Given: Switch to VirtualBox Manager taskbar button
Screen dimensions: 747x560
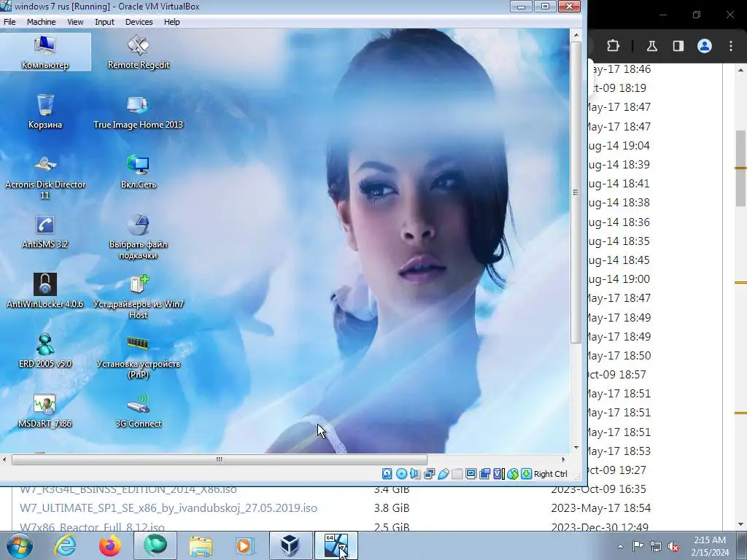Looking at the screenshot, I should tap(290, 545).
